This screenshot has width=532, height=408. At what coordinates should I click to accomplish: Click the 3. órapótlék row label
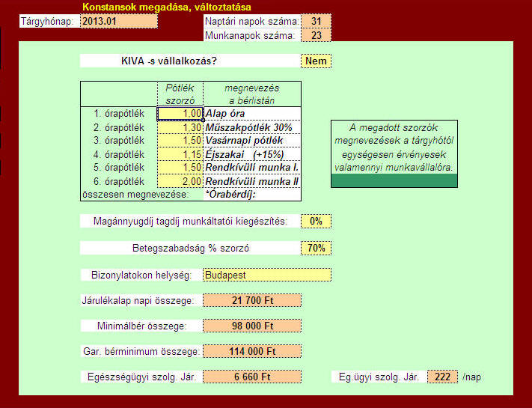119,141
